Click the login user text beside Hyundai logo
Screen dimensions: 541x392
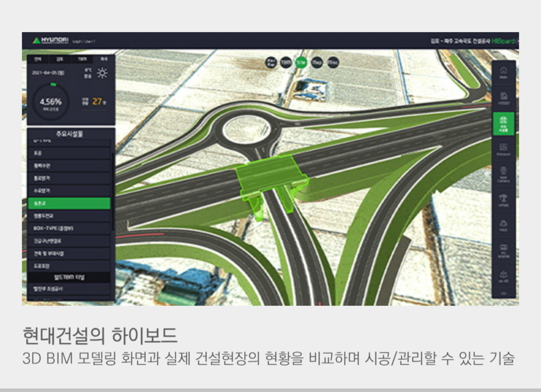tap(84, 42)
